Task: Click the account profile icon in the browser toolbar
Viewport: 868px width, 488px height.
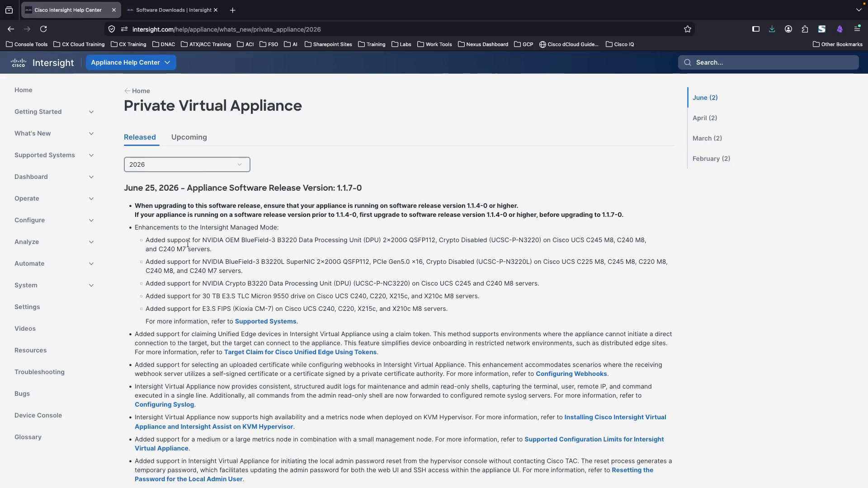Action: tap(788, 29)
